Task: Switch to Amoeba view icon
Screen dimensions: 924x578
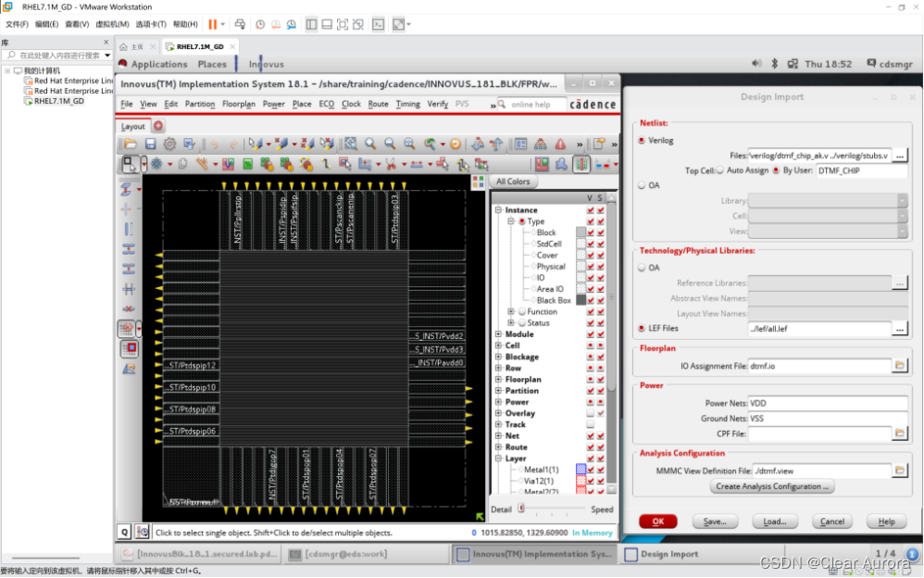Action: 561,165
